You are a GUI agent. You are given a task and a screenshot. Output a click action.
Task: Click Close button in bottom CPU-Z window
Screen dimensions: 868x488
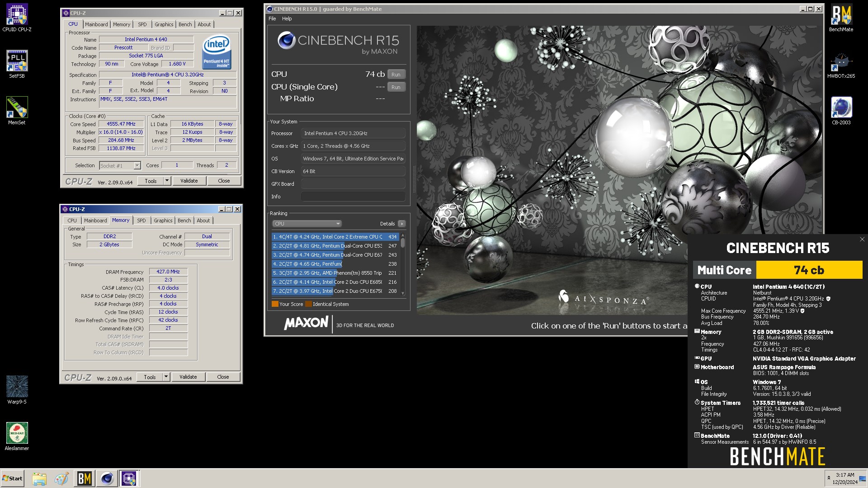pyautogui.click(x=223, y=377)
